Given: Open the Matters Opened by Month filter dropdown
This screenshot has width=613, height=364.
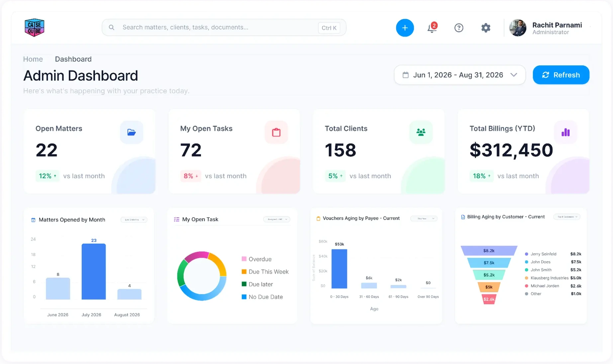Looking at the screenshot, I should point(134,220).
